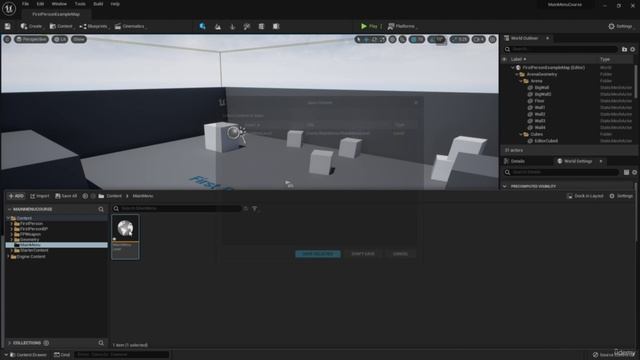640x360 pixels.
Task: Open the content browser filter icon
Action: (x=255, y=209)
